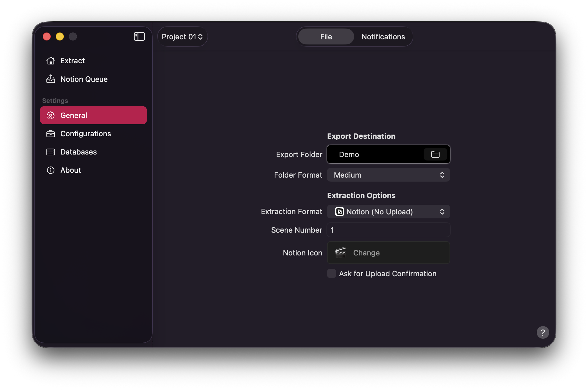Open the About section label

click(71, 170)
